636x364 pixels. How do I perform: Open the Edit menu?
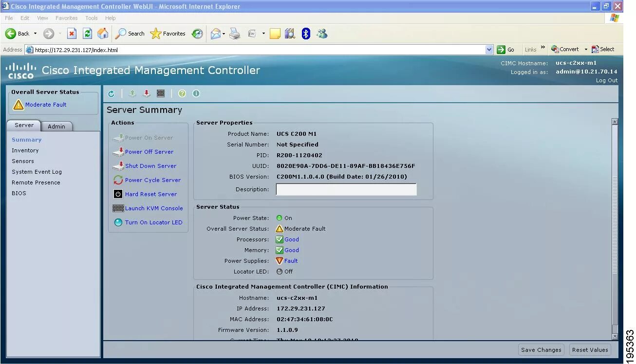click(x=25, y=18)
